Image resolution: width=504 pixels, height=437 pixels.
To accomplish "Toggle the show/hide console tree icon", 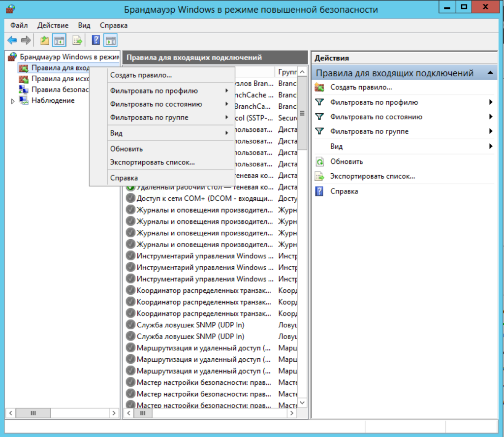I will (x=60, y=40).
